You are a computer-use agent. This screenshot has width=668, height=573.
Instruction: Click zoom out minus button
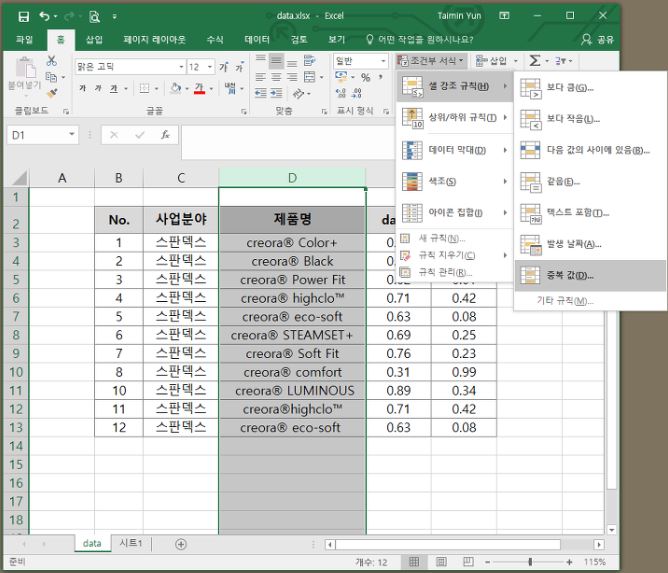(487, 562)
